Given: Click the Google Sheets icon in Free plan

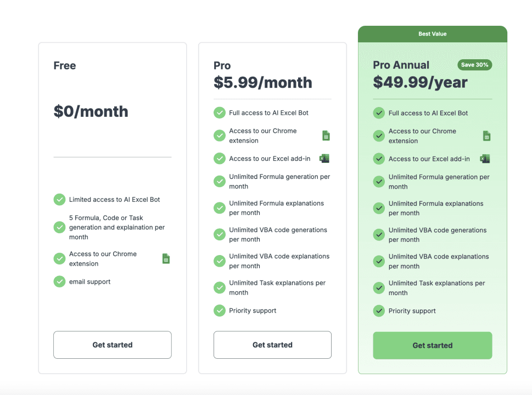Looking at the screenshot, I should click(x=166, y=258).
